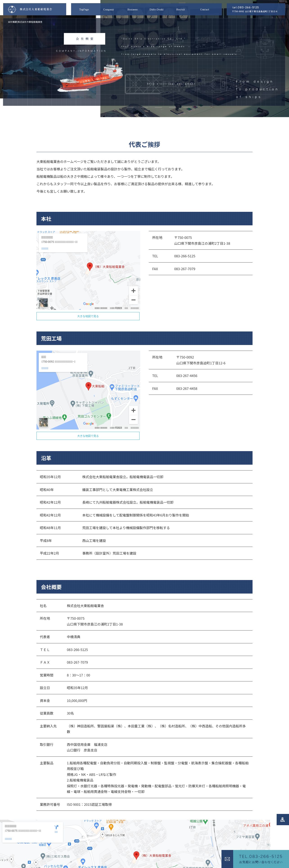Image resolution: width=289 pixels, height=868 pixels.
Task: Click the directions icon in bottom map card
Action: tap(56, 827)
